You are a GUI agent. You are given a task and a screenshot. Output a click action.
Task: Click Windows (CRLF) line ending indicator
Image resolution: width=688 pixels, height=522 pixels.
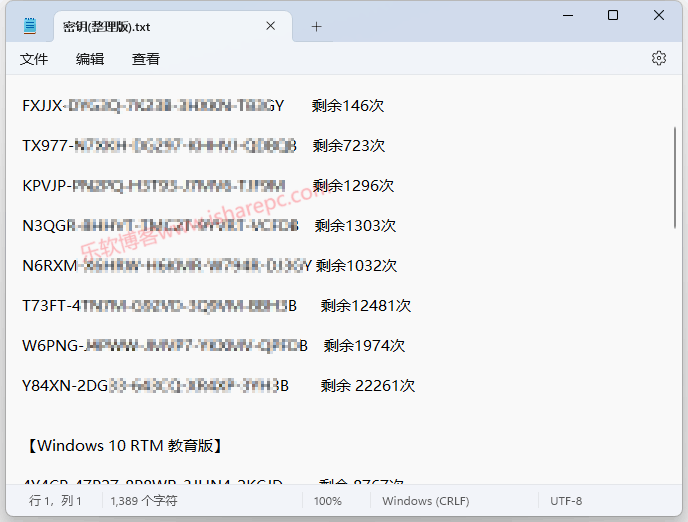(x=426, y=501)
